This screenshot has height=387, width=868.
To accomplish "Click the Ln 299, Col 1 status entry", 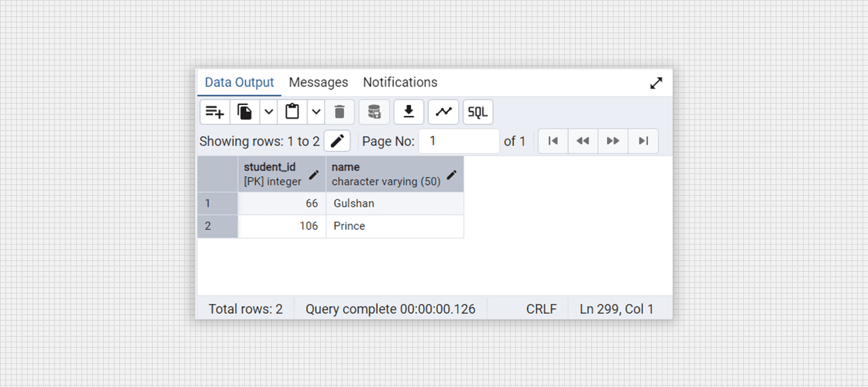I will (x=616, y=309).
